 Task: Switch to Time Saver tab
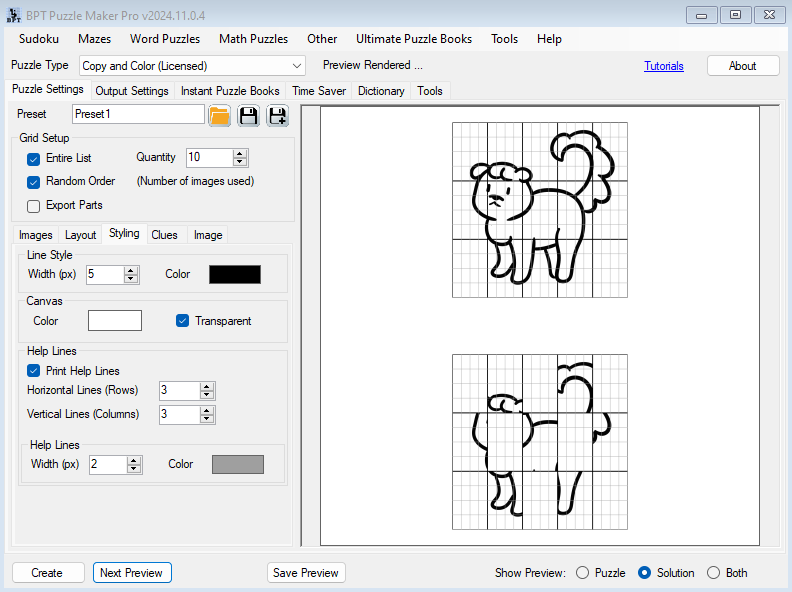click(x=319, y=91)
